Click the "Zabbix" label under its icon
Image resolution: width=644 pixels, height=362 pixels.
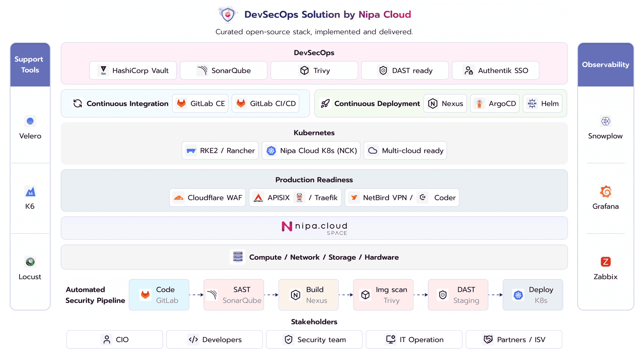[606, 277]
